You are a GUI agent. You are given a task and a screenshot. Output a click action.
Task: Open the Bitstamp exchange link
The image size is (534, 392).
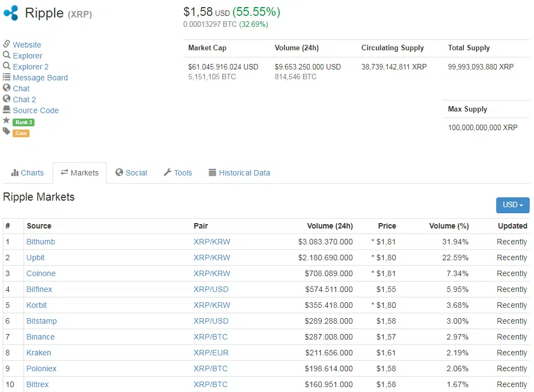(42, 321)
